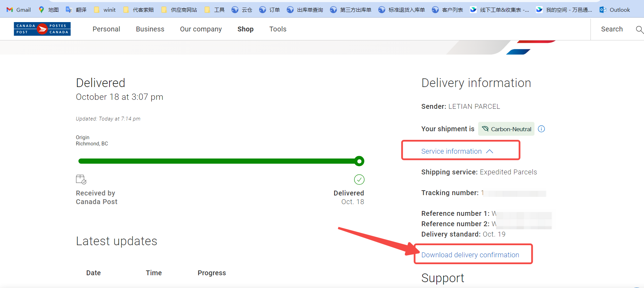
Task: Open the 我的空间 bookmark
Action: pyautogui.click(x=564, y=10)
